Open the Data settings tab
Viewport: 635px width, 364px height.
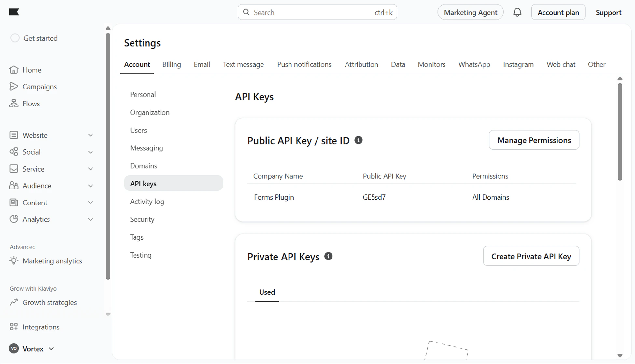tap(398, 64)
